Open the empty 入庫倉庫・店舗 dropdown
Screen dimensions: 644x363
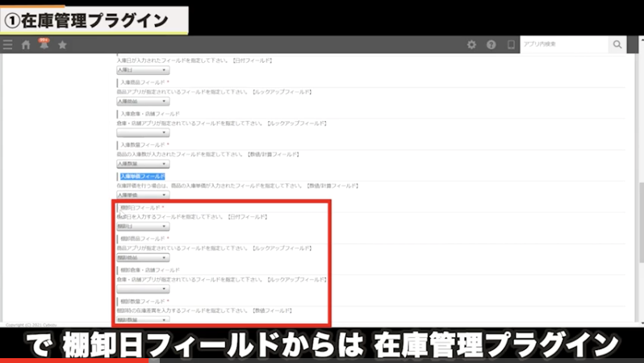143,133
